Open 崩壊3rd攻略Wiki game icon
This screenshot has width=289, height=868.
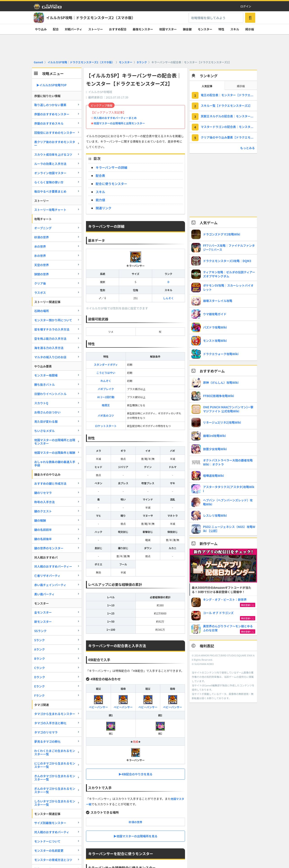[196, 436]
